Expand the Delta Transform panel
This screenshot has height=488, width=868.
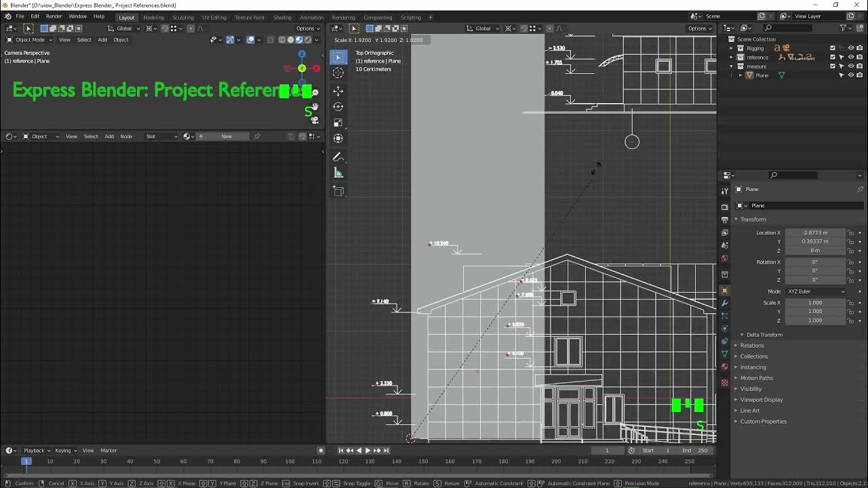pos(743,335)
